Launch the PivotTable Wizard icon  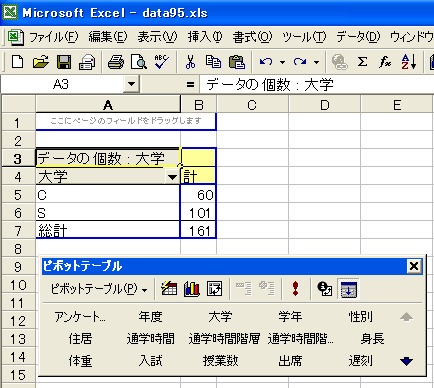214,289
